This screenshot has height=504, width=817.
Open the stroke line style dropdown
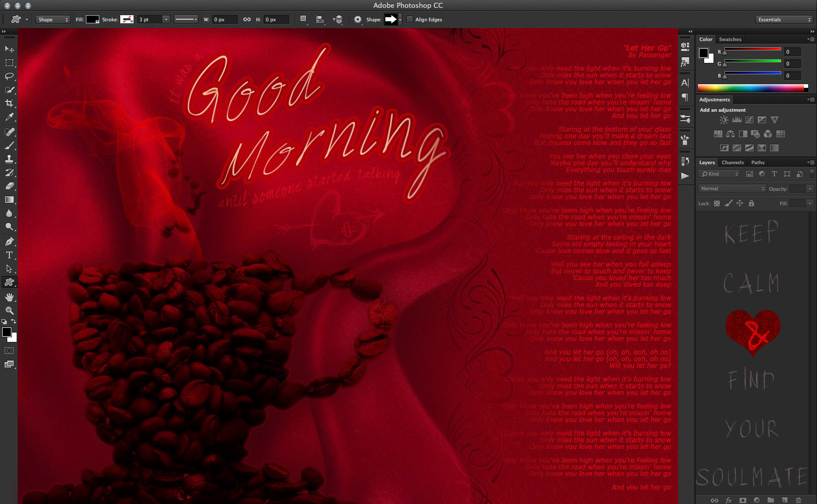(x=186, y=20)
